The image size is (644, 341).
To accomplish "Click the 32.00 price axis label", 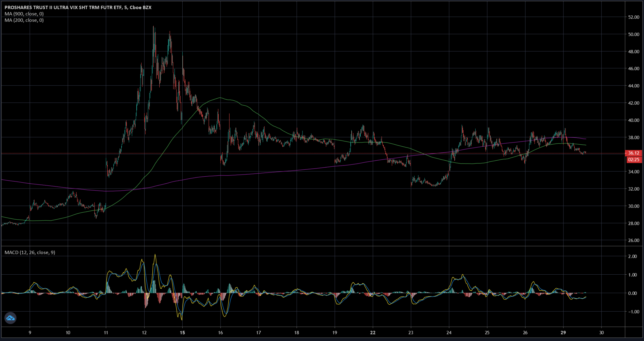I will (x=634, y=189).
